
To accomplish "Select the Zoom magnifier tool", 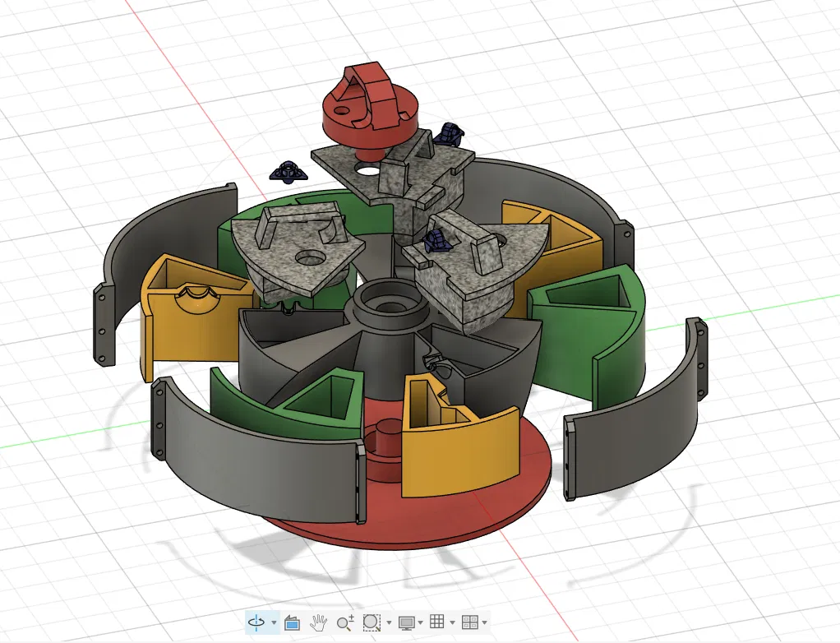I will coord(345,622).
